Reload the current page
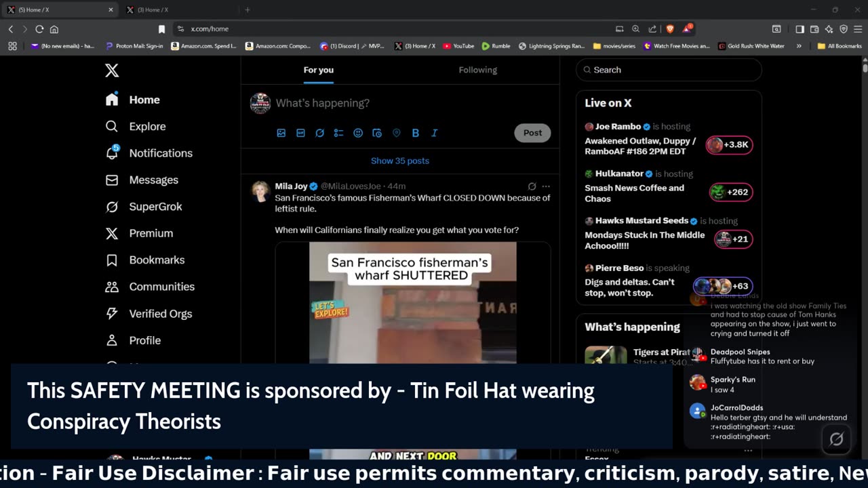Image resolution: width=868 pixels, height=488 pixels. tap(39, 29)
